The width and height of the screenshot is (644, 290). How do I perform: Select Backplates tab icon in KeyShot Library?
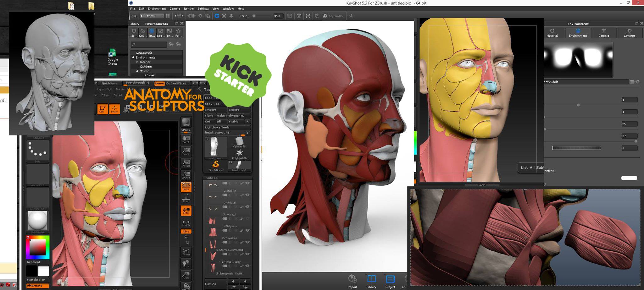[x=160, y=33]
